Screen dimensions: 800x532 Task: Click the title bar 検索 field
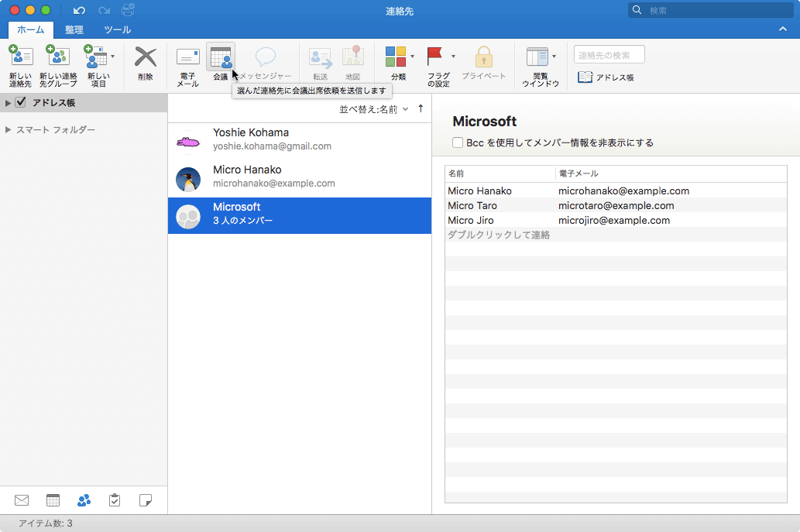(710, 10)
